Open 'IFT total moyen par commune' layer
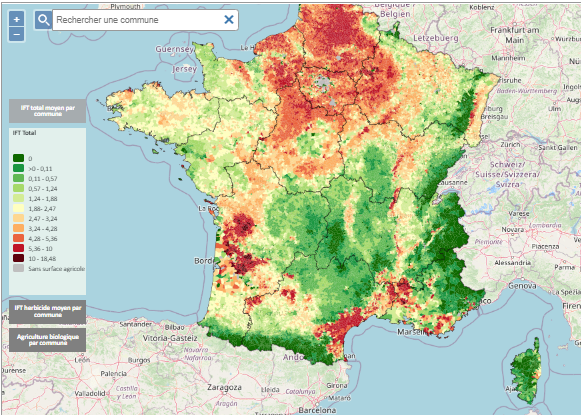This screenshot has width=581, height=415. 47,111
